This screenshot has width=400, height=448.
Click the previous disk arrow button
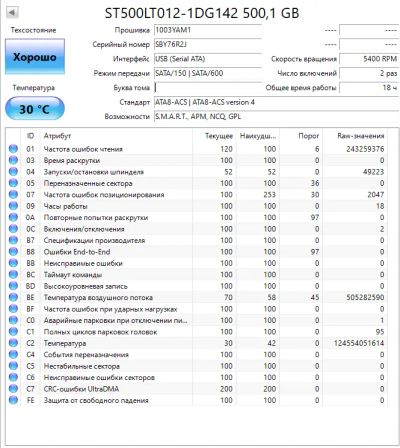(x=12, y=13)
